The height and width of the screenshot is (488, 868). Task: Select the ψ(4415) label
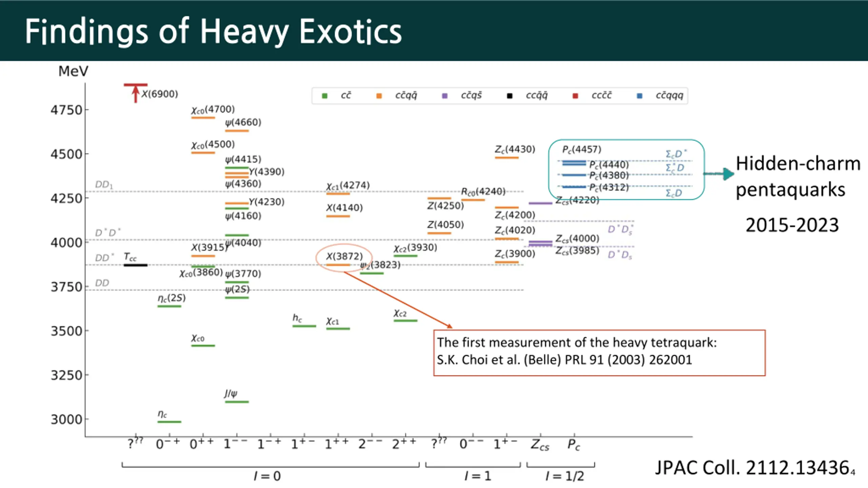(243, 159)
